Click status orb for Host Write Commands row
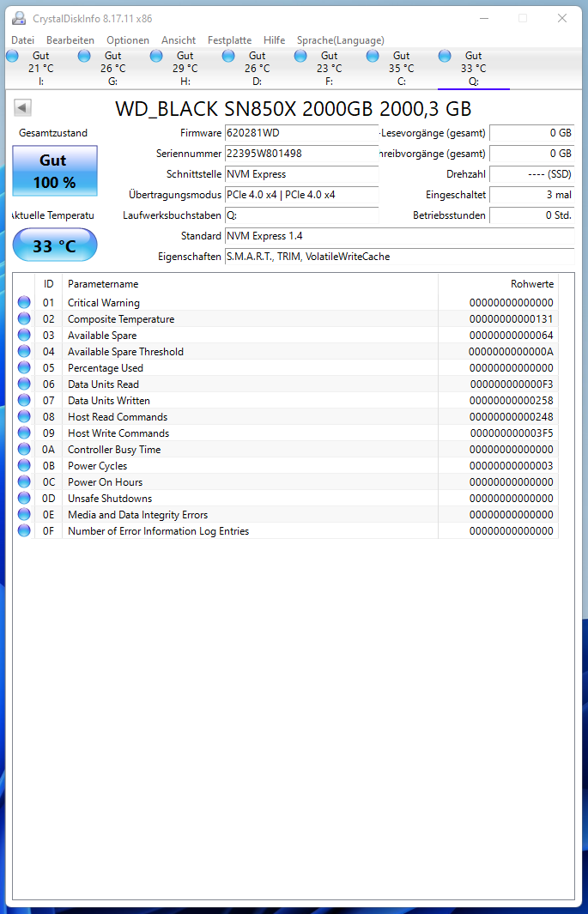588x914 pixels. pos(24,433)
